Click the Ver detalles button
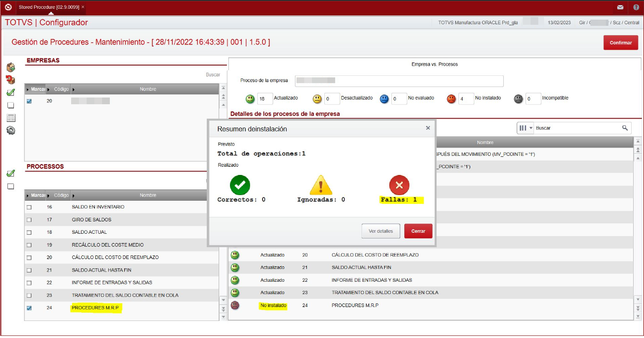Viewport: 644px width, 338px height. [x=381, y=231]
